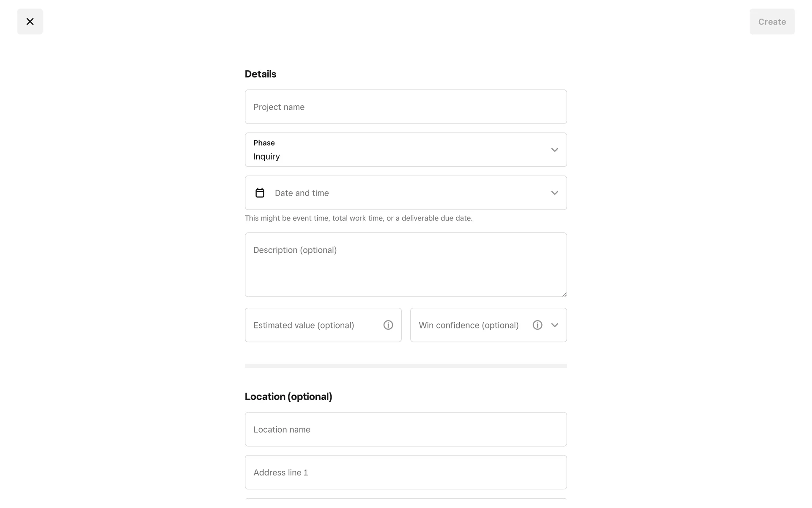This screenshot has height=508, width=812.
Task: Show the Win confidence info icon tooltip
Action: click(x=537, y=325)
